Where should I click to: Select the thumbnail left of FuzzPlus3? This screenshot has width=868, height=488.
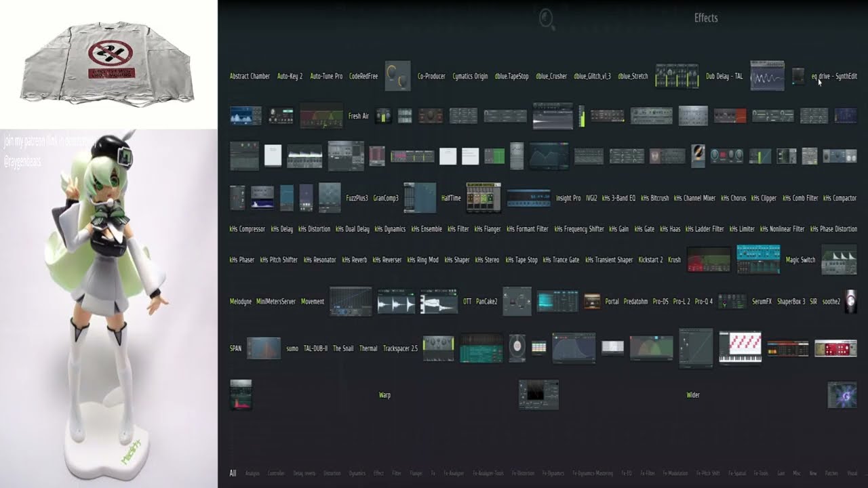tap(330, 198)
